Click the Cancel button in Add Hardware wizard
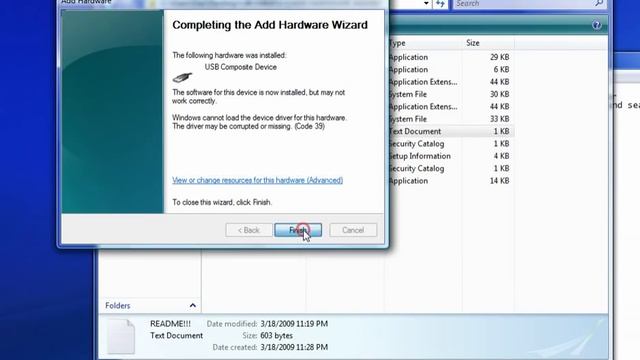The image size is (640, 360). click(x=353, y=230)
